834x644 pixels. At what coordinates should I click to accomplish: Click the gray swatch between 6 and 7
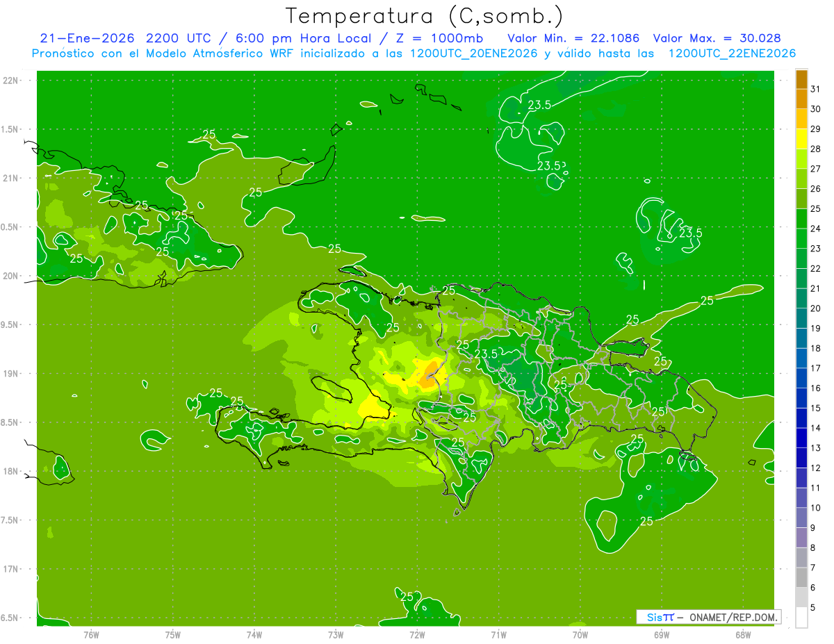801,577
